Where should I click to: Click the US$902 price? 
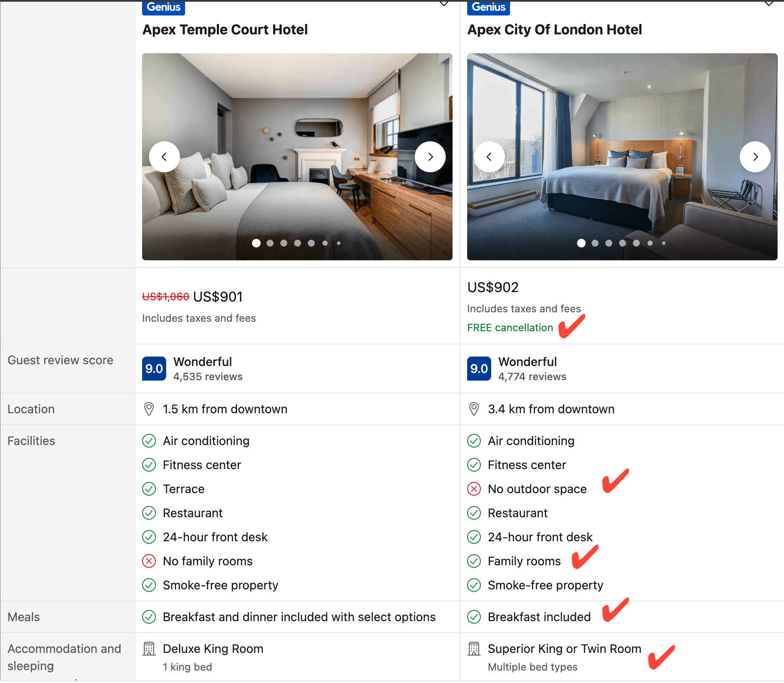click(x=493, y=287)
